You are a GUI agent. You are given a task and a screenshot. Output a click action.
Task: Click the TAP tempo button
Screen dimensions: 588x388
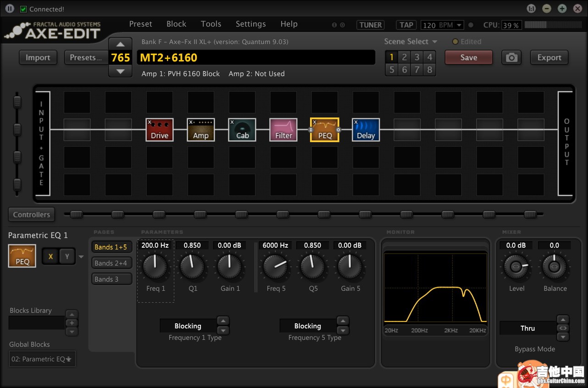tap(406, 25)
